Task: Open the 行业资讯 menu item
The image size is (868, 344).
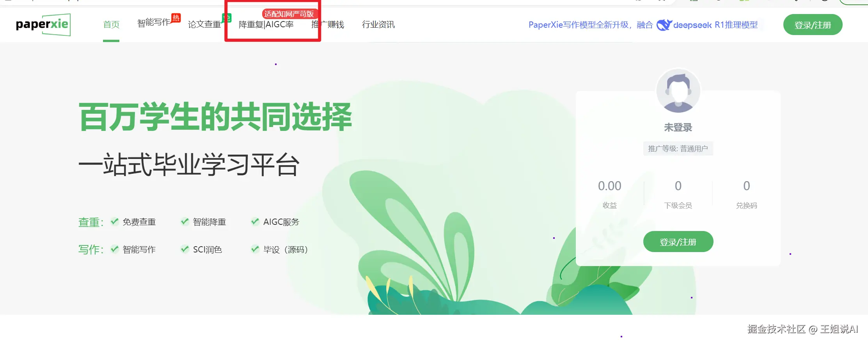Action: pyautogui.click(x=378, y=25)
